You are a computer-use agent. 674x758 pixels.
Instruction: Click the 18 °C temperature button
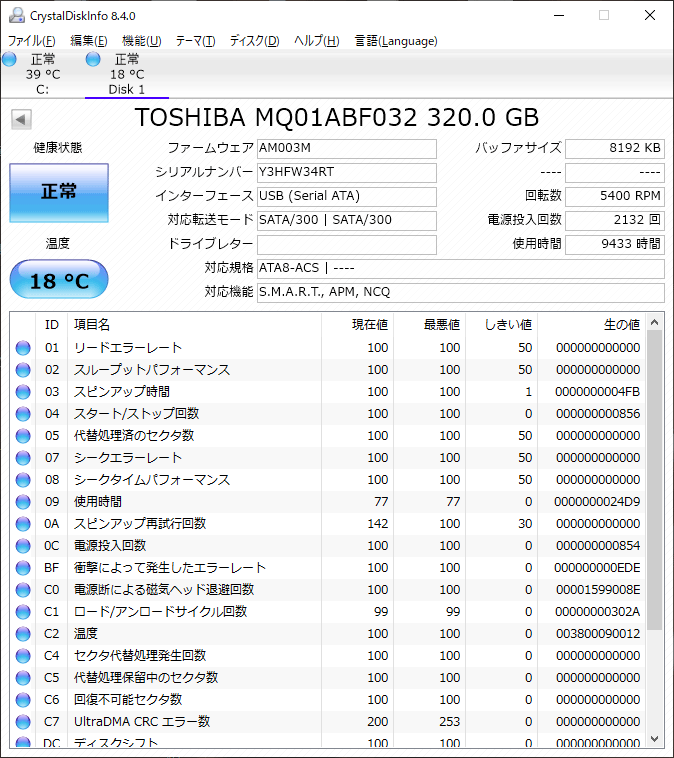[x=58, y=281]
